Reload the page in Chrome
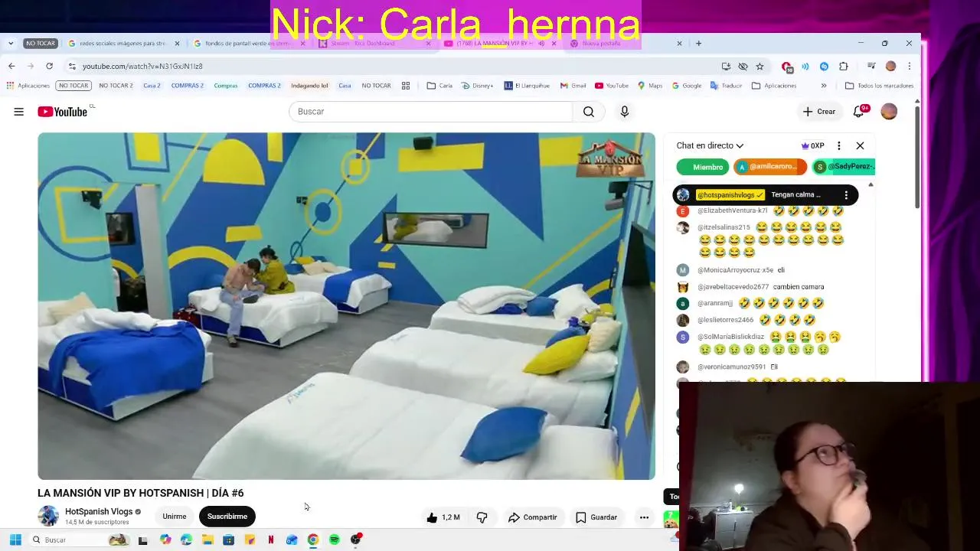The height and width of the screenshot is (551, 980). (49, 66)
